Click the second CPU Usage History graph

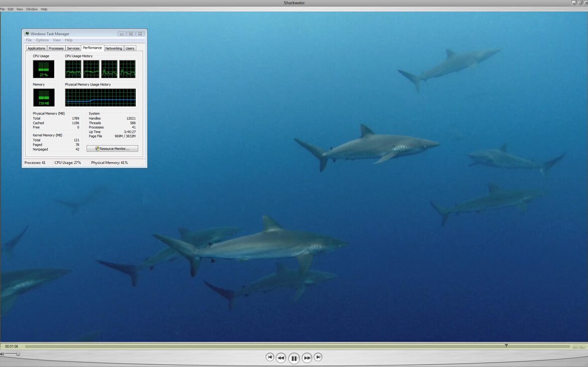coord(91,69)
